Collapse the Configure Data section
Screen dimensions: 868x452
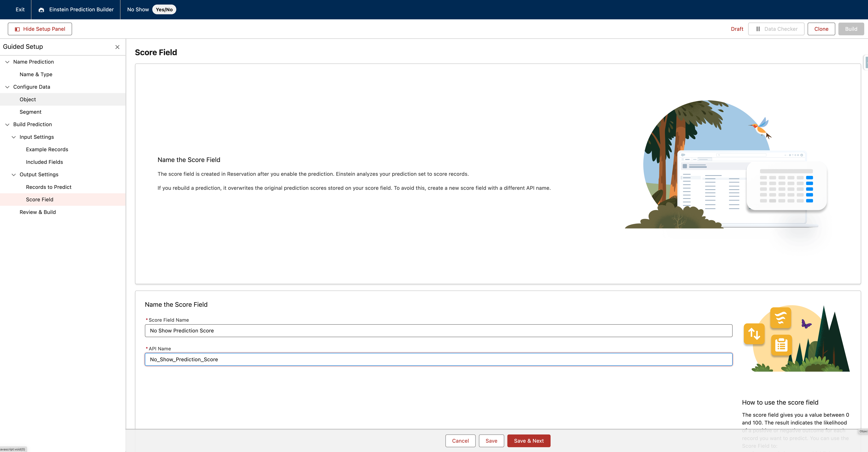tap(7, 87)
